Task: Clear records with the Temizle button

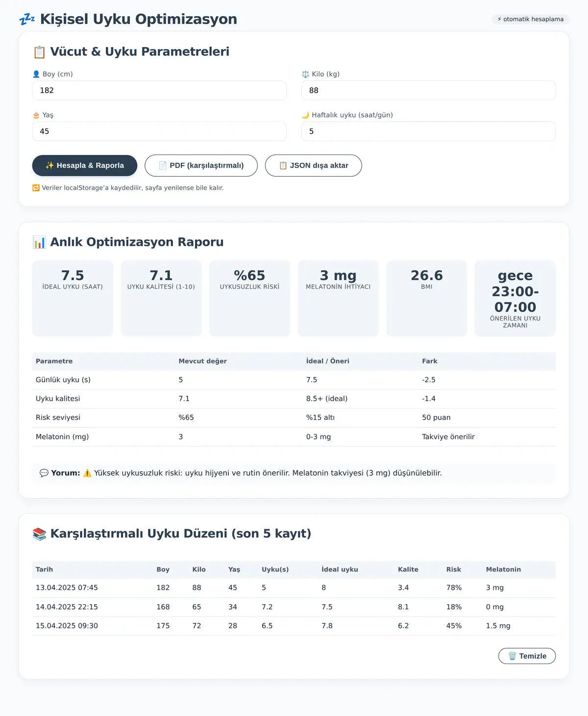Action: [527, 656]
